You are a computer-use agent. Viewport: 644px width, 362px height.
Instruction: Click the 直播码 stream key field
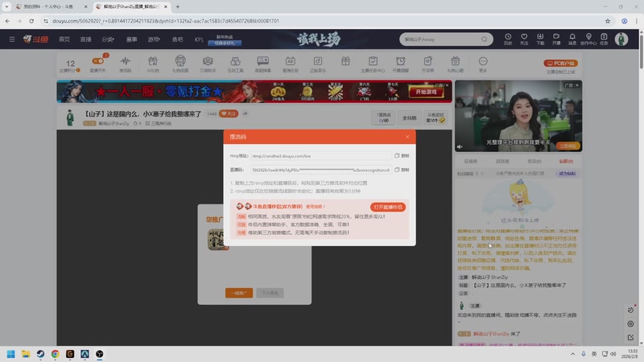320,170
